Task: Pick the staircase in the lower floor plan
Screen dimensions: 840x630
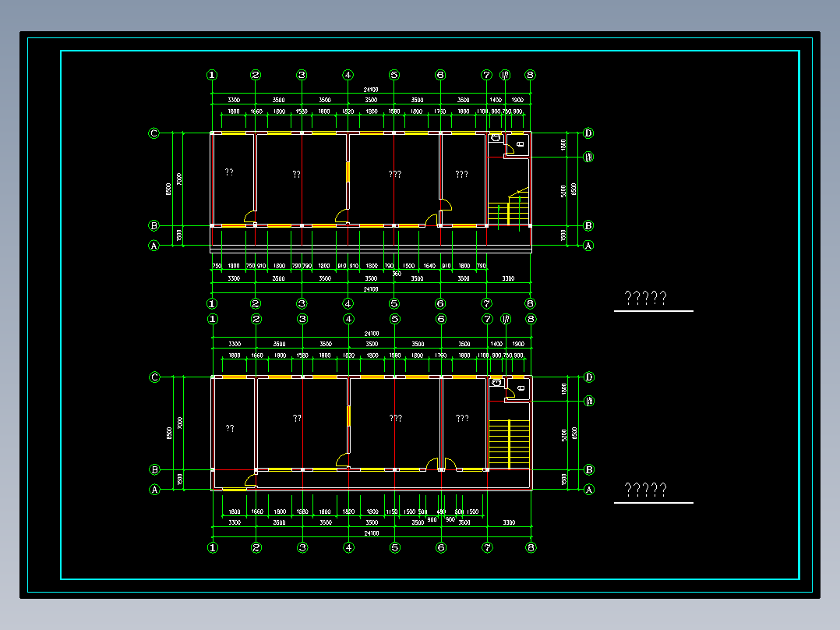Action: [x=509, y=444]
